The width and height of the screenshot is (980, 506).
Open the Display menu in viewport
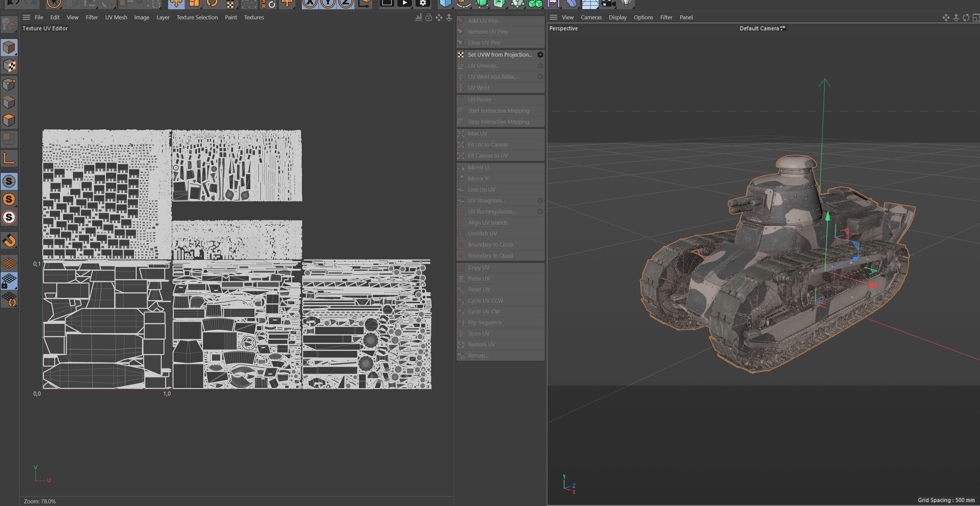[x=617, y=18]
